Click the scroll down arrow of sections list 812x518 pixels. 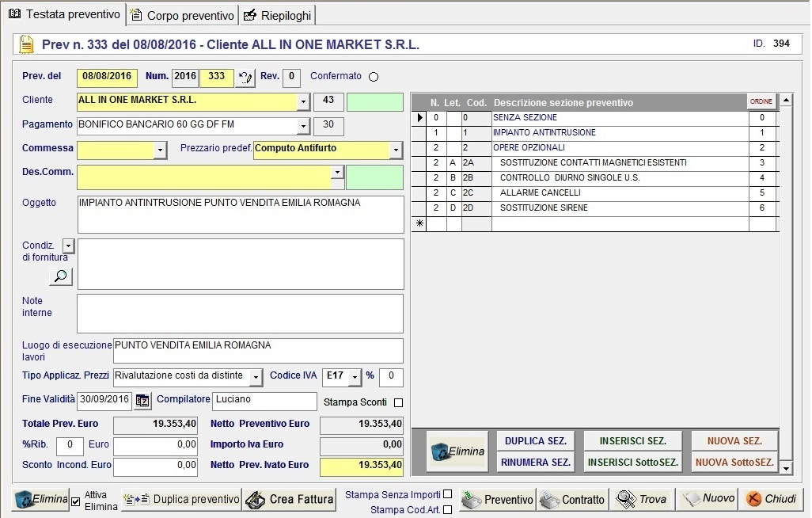786,468
